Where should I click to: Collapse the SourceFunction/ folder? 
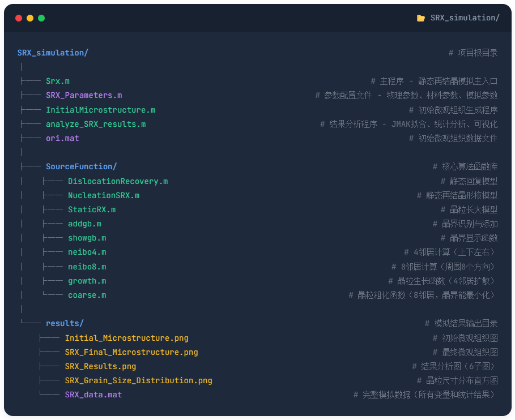click(81, 166)
